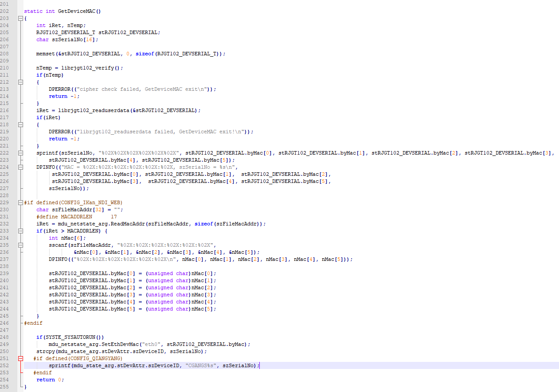Collapse the CONFIG_IKan_NDI_WEB conditional section
This screenshot has height=392, width=559.
point(20,202)
